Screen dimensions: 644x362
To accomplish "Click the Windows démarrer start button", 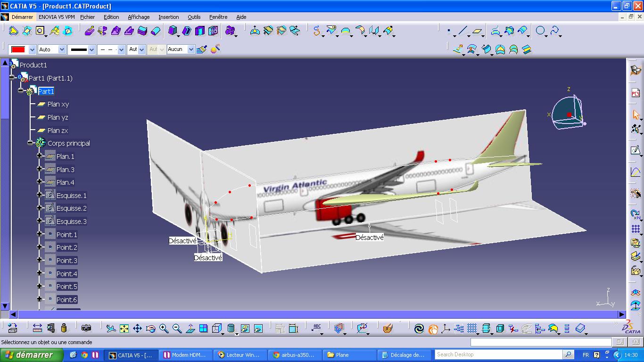I will point(32,355).
